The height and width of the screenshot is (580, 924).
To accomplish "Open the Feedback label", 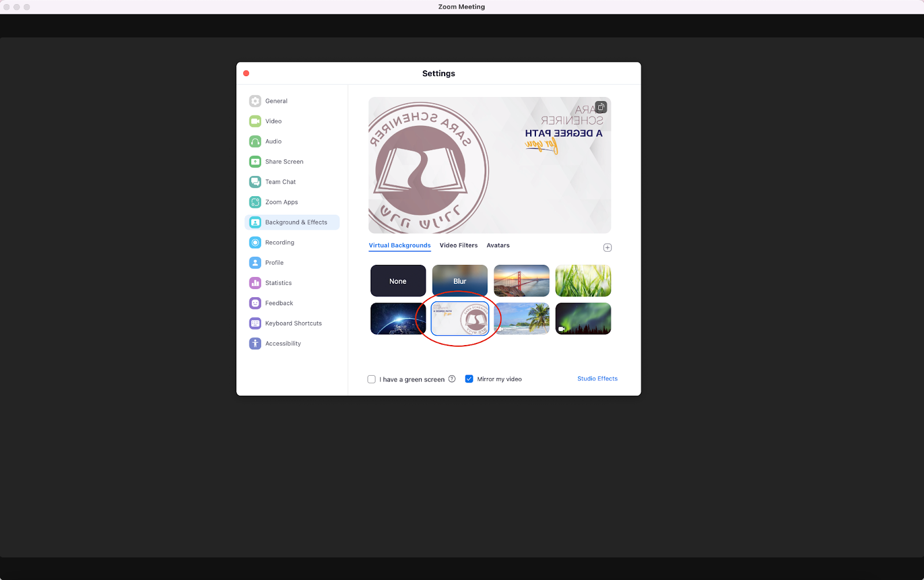I will pos(279,303).
